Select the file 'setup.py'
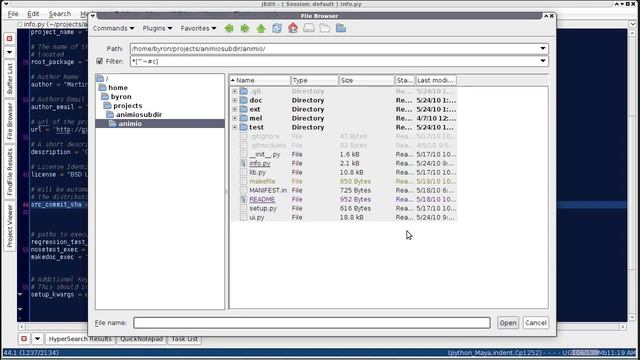The width and height of the screenshot is (640, 360). [263, 208]
